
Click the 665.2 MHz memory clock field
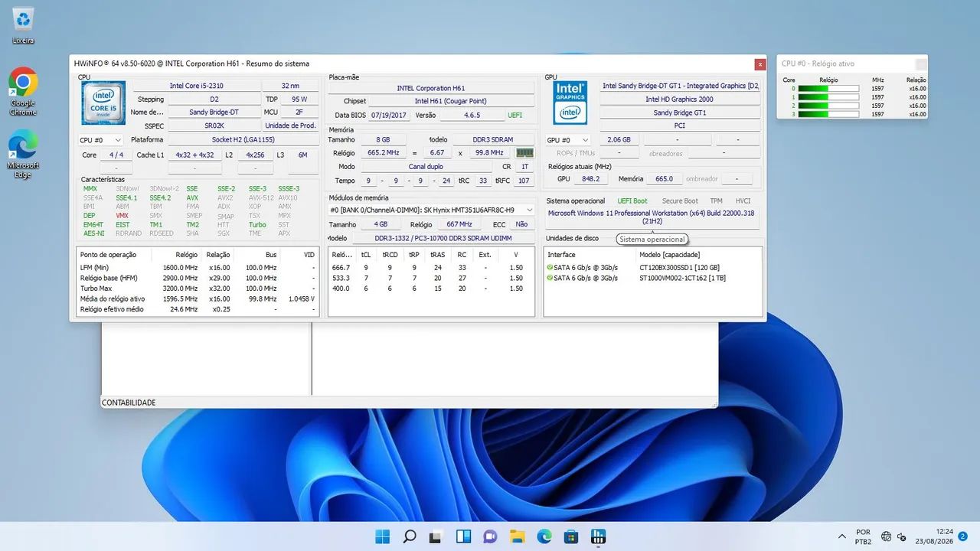point(383,153)
